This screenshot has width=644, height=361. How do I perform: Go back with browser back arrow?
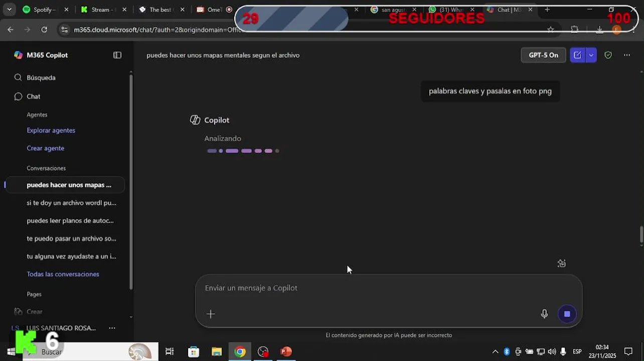(x=11, y=30)
